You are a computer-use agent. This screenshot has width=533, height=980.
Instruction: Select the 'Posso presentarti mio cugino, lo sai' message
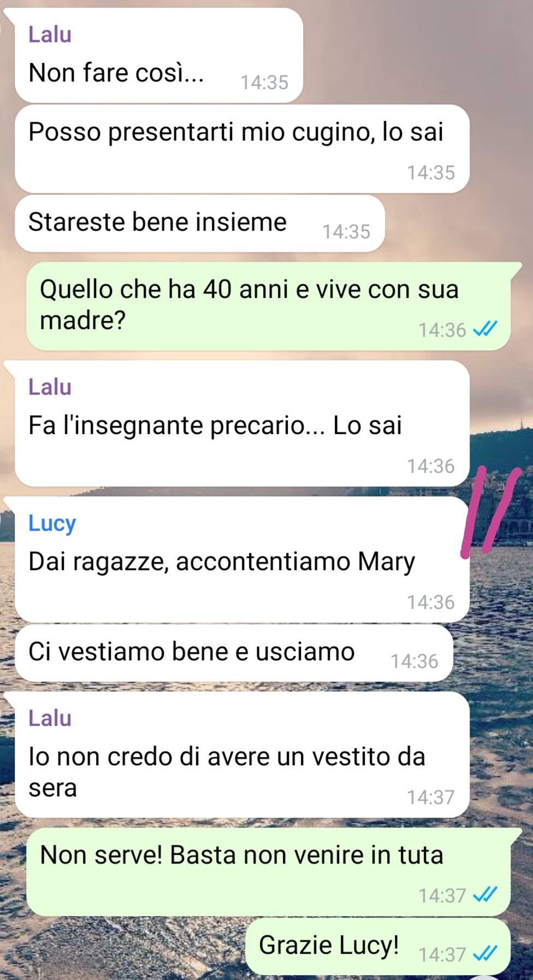tap(242, 149)
